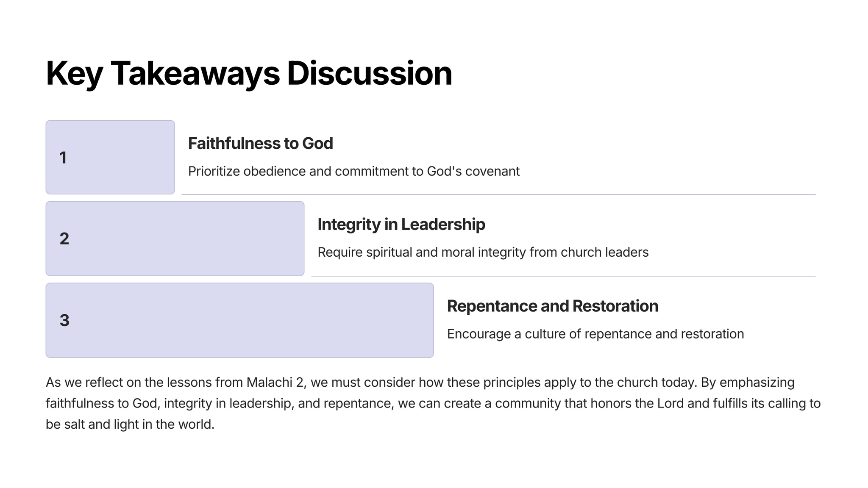Click the "Repentance and Restoration" heading
Viewport: 868px width, 488px height.
point(552,306)
